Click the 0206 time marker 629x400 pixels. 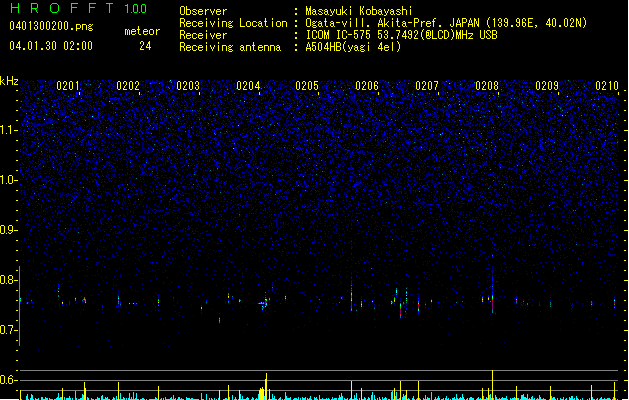(x=367, y=86)
